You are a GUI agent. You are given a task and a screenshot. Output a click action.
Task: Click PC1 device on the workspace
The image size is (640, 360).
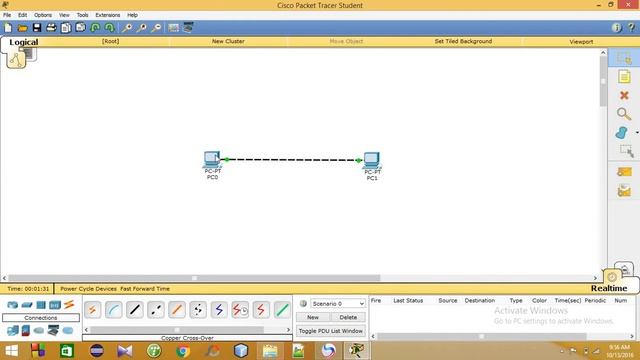point(372,160)
